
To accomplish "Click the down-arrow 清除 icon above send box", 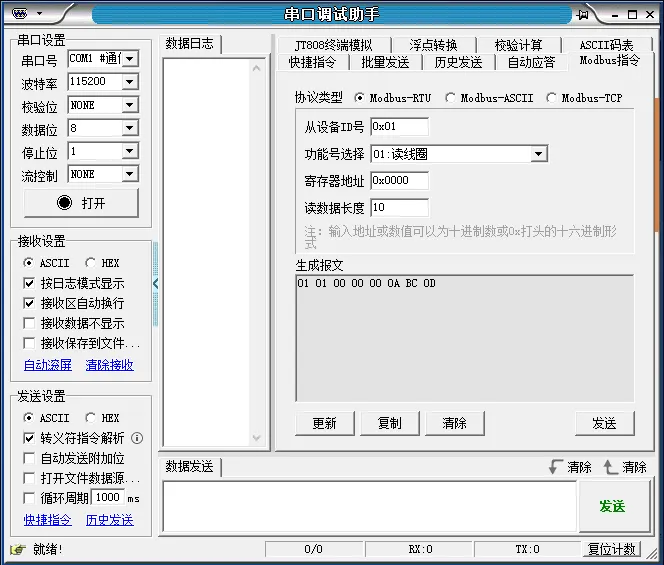I will [555, 467].
